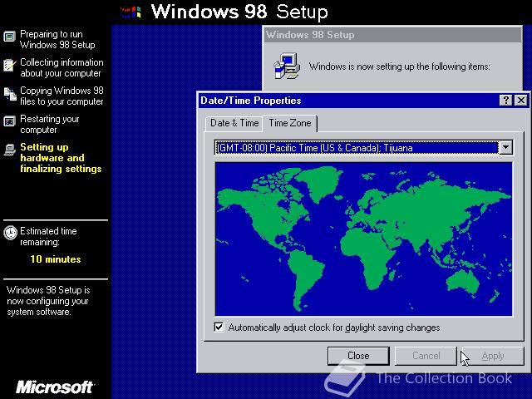Click the Copying Windows 98 files icon

(10, 94)
